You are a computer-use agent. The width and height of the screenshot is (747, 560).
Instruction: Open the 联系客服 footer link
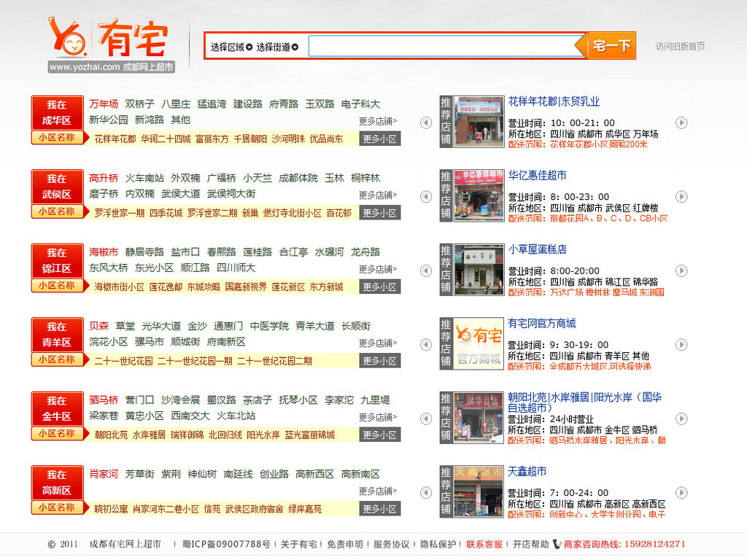point(484,544)
